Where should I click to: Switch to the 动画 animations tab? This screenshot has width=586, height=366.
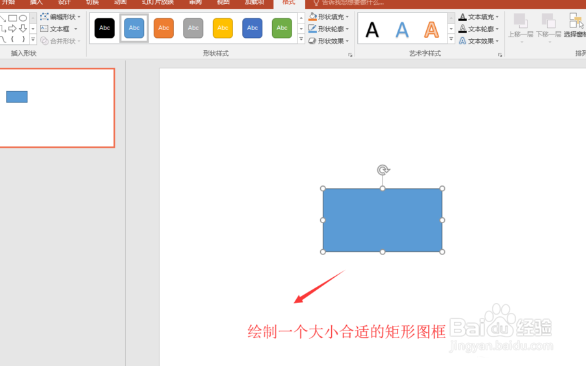[x=120, y=3]
